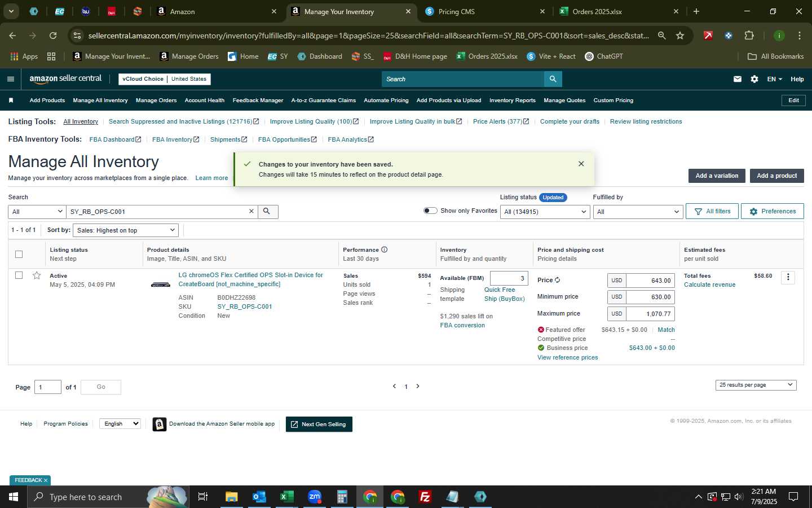The image size is (812, 508).
Task: Click the Edit button in nav bar
Action: click(x=793, y=100)
